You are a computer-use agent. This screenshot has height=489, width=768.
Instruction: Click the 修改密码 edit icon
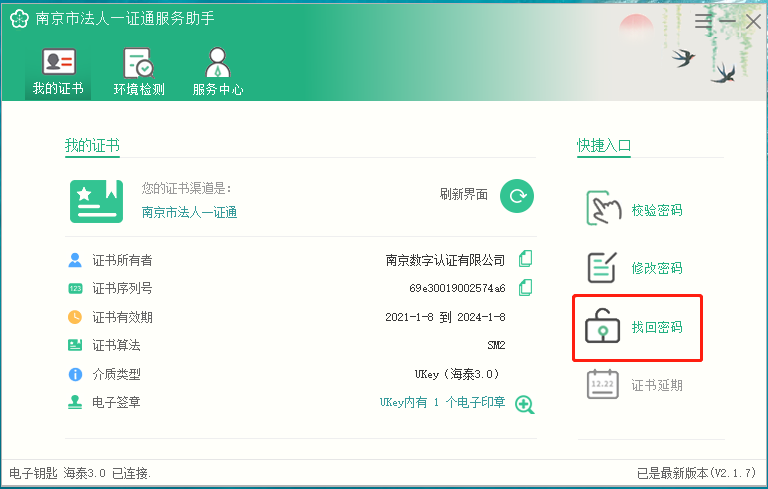pos(602,267)
